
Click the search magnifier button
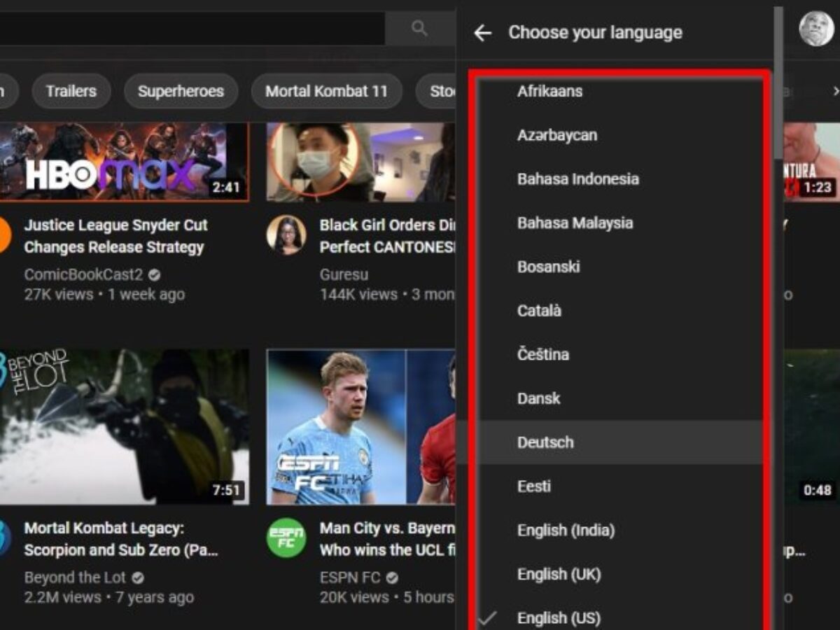pos(419,28)
